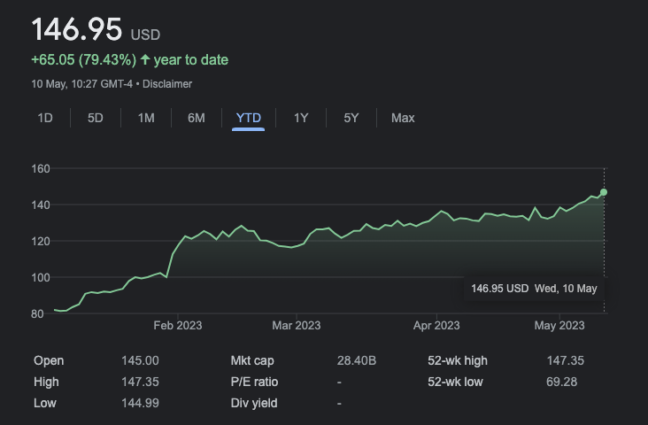
Task: Select the YTD tab
Action: click(x=248, y=118)
